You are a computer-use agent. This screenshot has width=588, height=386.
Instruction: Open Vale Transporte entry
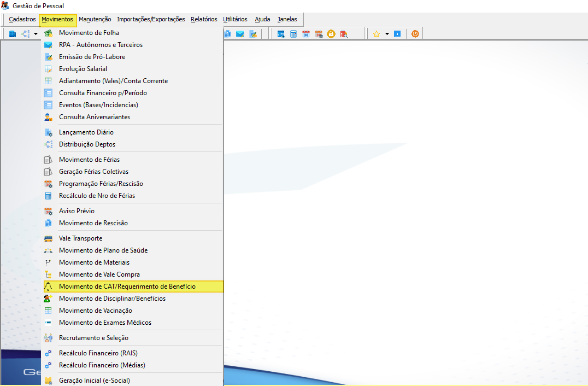click(133, 238)
